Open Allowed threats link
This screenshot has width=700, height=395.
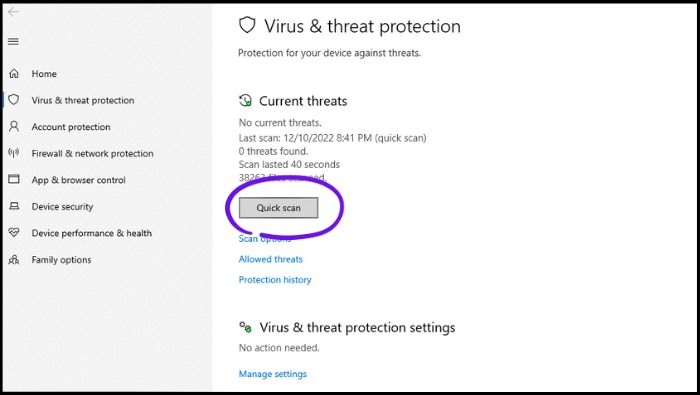pos(271,259)
